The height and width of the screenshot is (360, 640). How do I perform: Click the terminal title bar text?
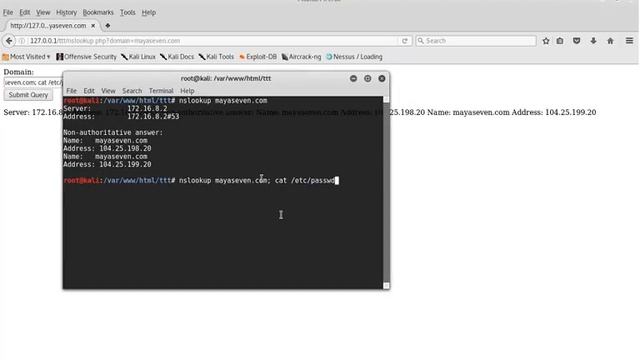click(226, 78)
